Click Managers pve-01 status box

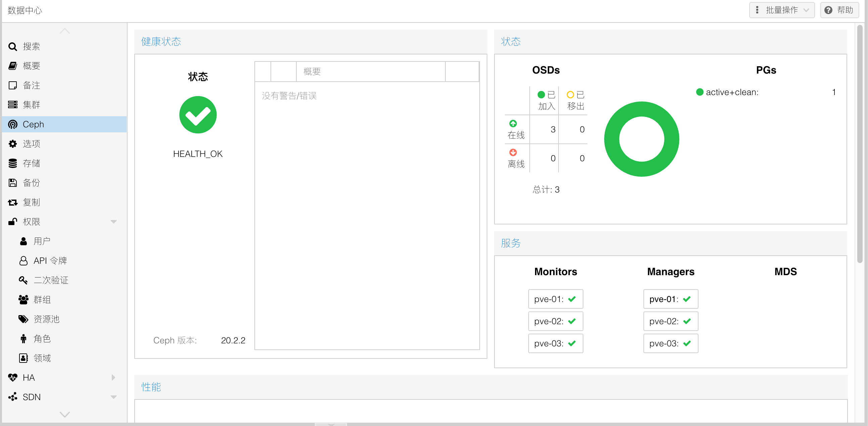click(671, 299)
